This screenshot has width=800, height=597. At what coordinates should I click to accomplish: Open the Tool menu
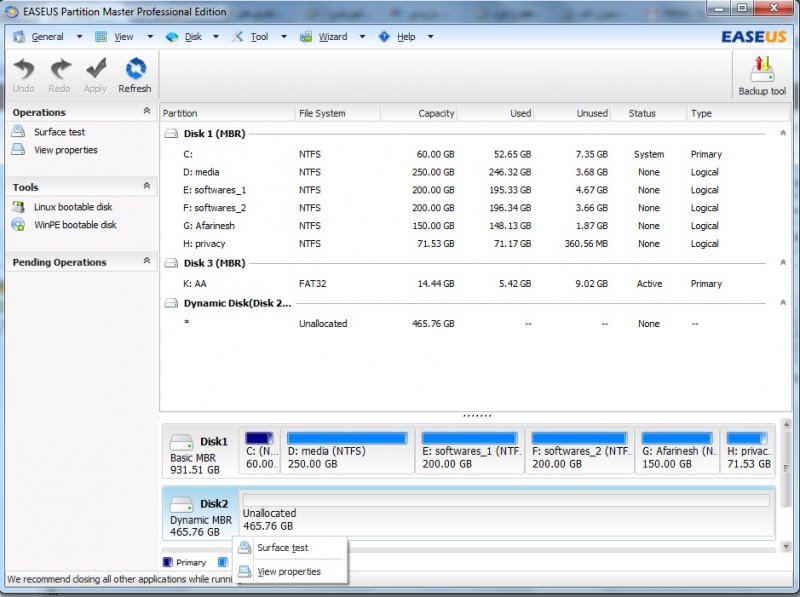259,37
